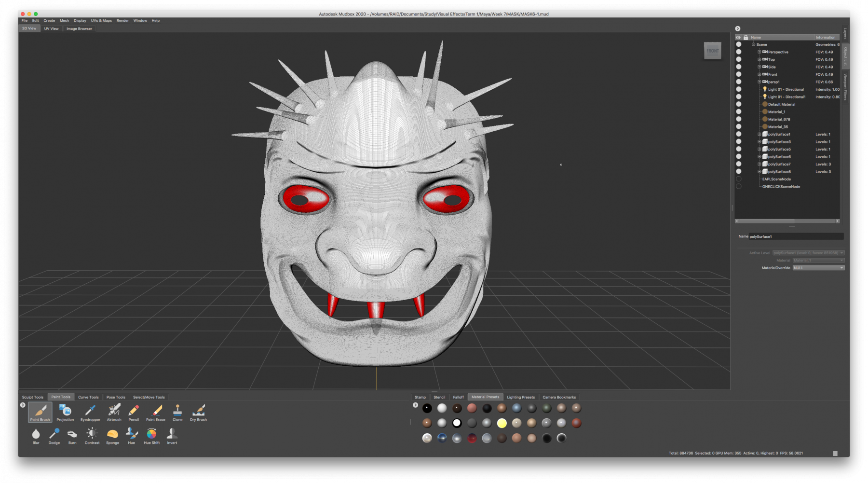Image resolution: width=868 pixels, height=483 pixels.
Task: Click the Default Material sphere icon
Action: pos(764,104)
